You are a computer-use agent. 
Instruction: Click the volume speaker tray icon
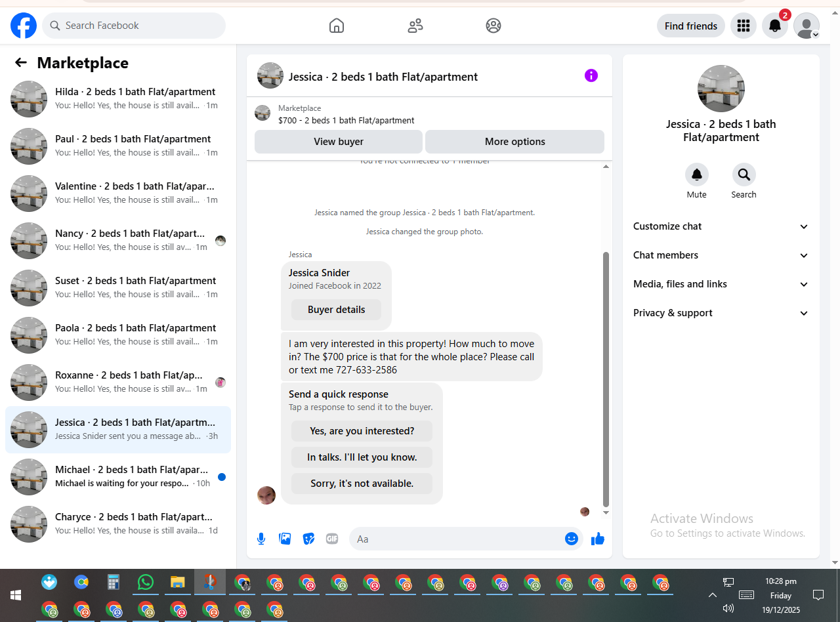728,608
